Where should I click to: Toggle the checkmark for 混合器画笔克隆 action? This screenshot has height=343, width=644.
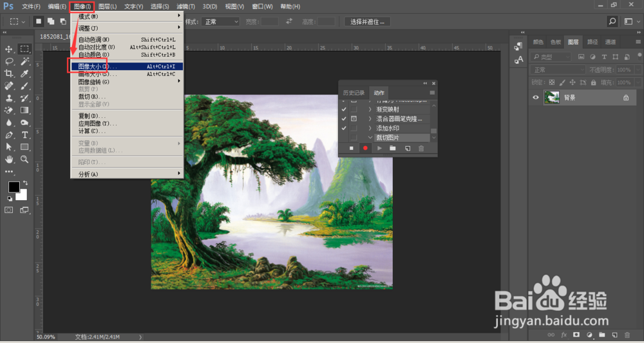[x=344, y=119]
